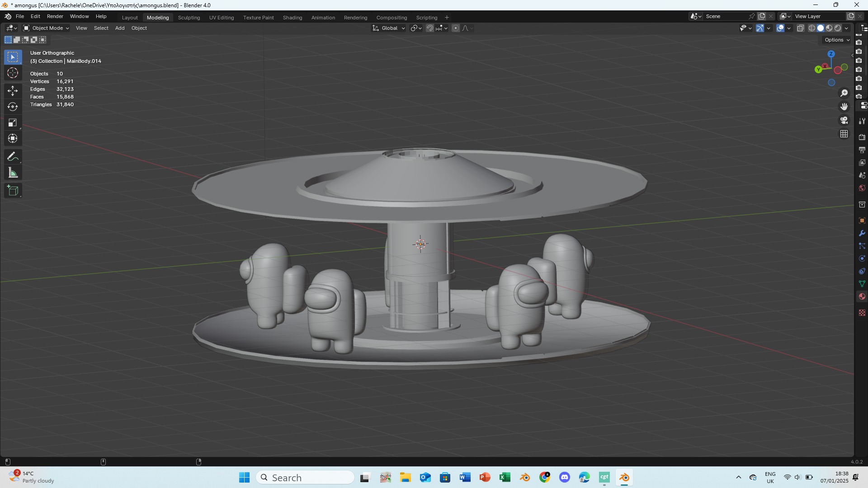868x488 pixels.
Task: Click the Z axis on navigation gizmo
Action: click(831, 54)
